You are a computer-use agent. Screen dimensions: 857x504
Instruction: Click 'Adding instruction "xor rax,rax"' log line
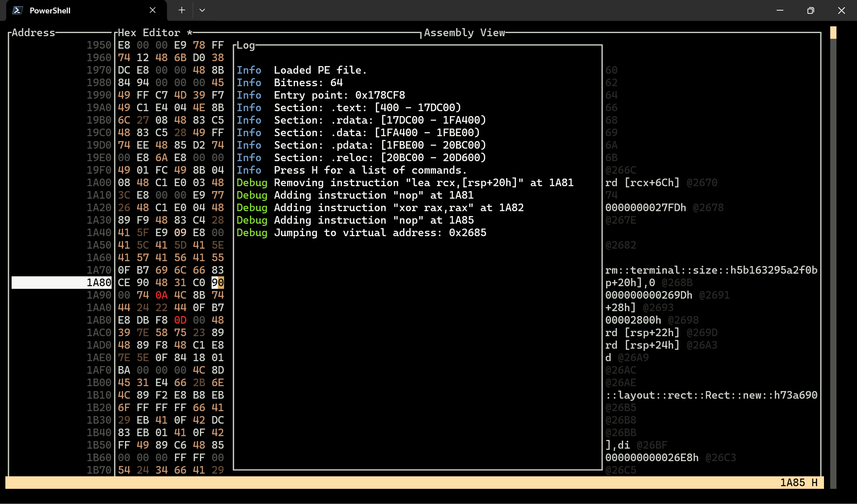coord(380,208)
